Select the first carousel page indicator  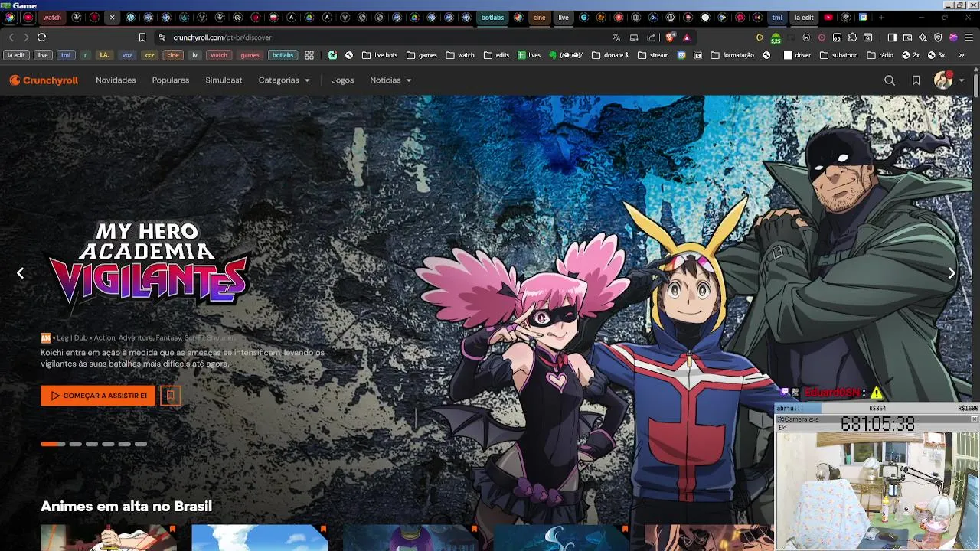click(x=53, y=444)
